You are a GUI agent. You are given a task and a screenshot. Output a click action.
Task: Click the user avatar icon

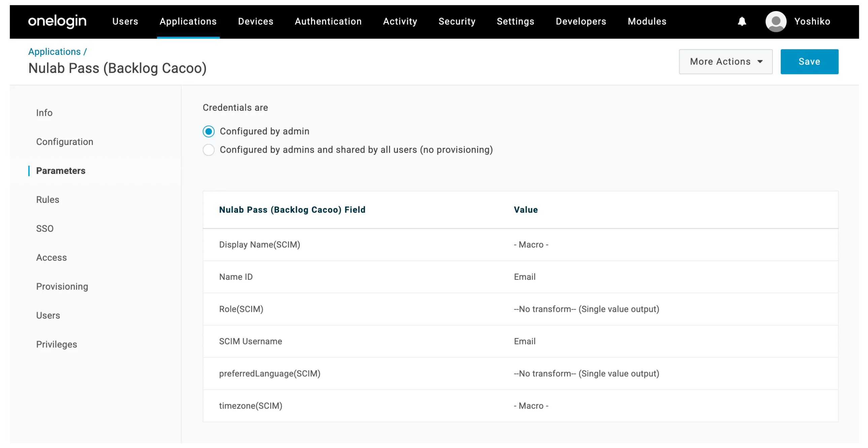click(x=776, y=22)
